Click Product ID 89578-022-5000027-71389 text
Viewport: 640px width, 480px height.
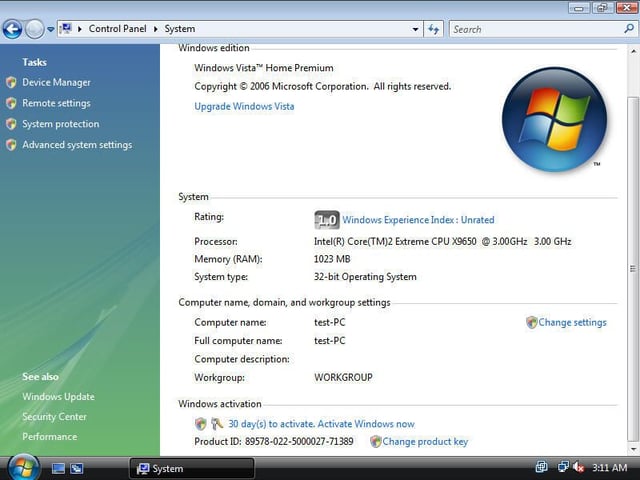pos(273,442)
